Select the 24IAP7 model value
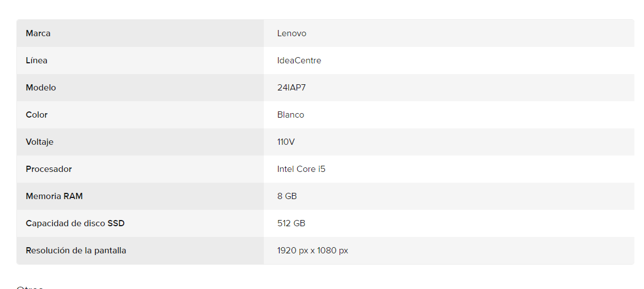Screen dimensions: 644x289 coord(291,88)
